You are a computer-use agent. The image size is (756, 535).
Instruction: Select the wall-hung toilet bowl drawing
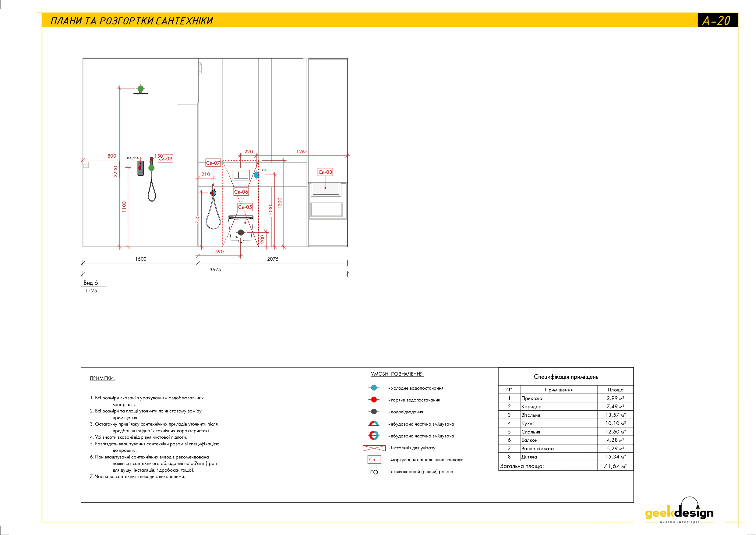pos(241,229)
